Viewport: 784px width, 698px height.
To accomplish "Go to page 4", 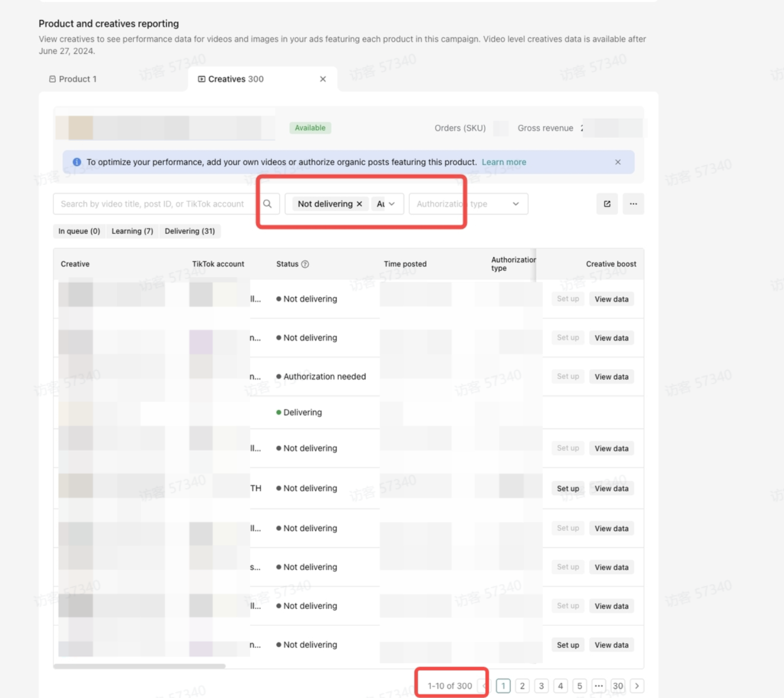I will (561, 686).
